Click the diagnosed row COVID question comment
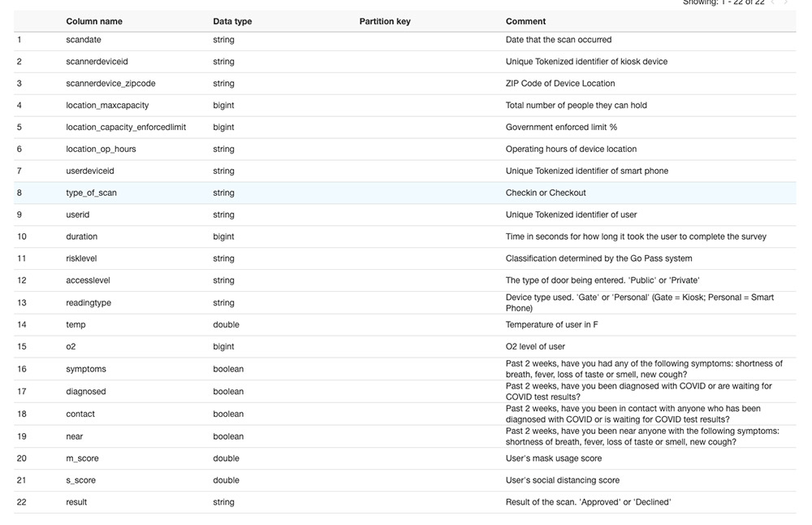 639,391
